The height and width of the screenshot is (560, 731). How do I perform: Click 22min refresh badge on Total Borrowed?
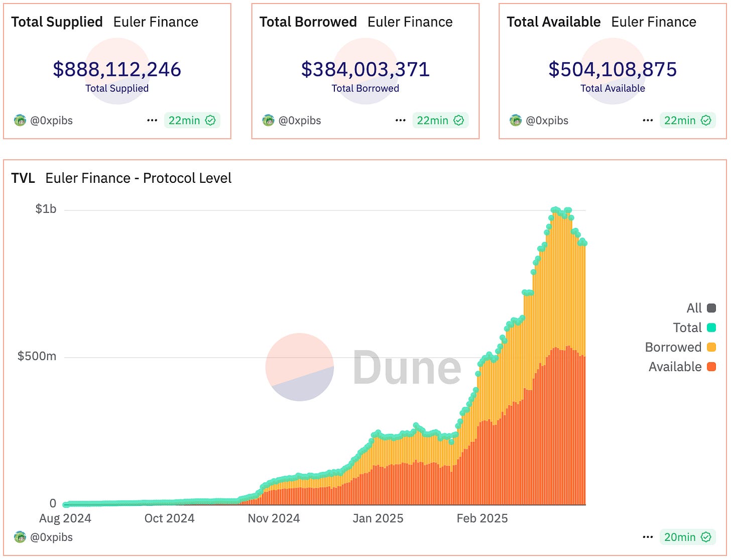click(440, 121)
